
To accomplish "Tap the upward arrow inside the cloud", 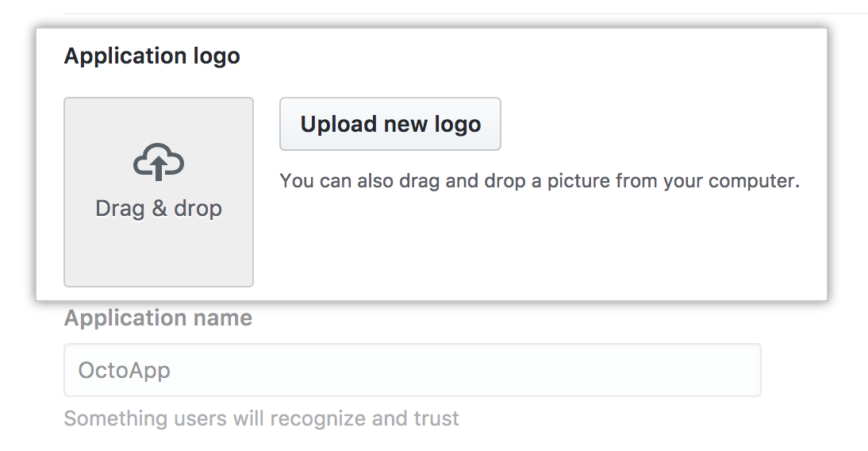I will click(x=159, y=168).
